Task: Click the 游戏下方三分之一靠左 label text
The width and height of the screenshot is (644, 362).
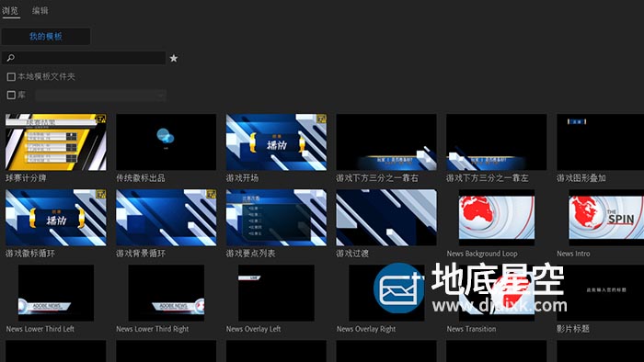Action: click(487, 178)
